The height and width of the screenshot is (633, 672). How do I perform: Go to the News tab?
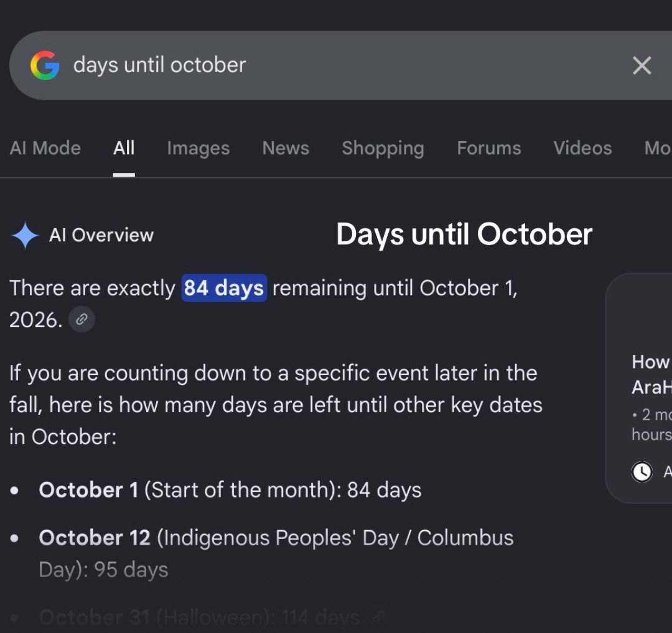[286, 148]
